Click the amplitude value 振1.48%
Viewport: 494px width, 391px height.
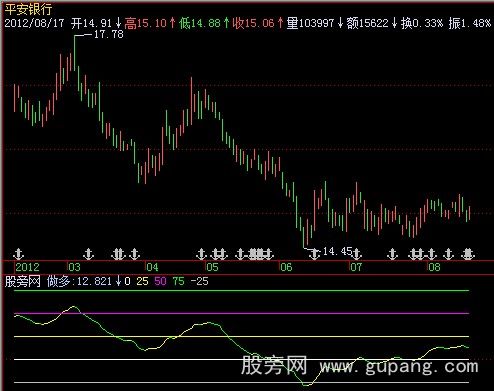(469, 23)
